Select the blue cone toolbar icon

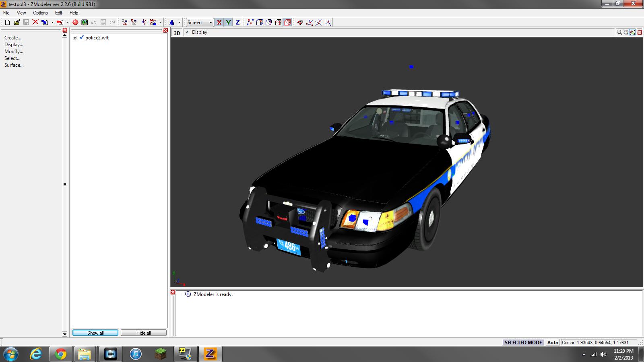click(172, 23)
